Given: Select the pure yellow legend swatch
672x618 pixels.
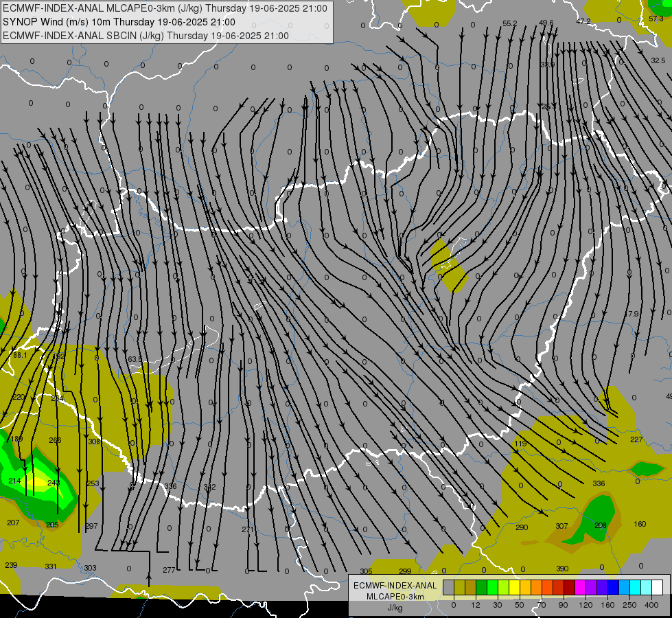Looking at the screenshot, I should pyautogui.click(x=515, y=587).
